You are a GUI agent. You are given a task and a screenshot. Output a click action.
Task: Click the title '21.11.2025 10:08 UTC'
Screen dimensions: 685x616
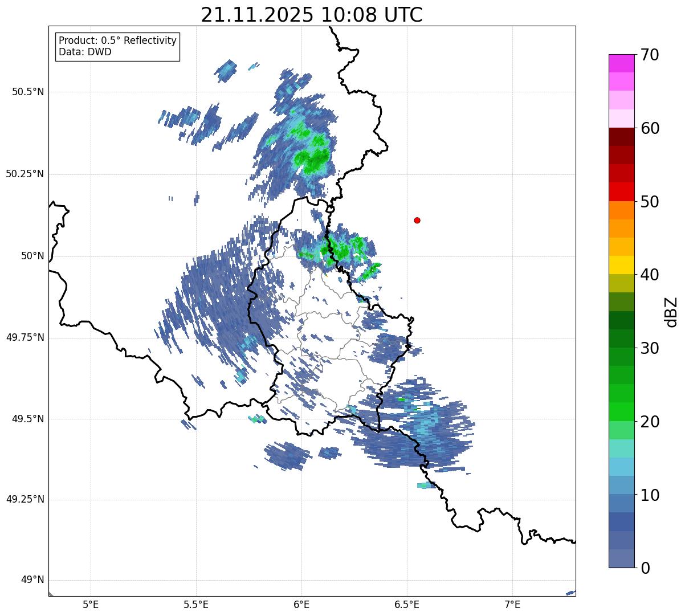coord(312,14)
